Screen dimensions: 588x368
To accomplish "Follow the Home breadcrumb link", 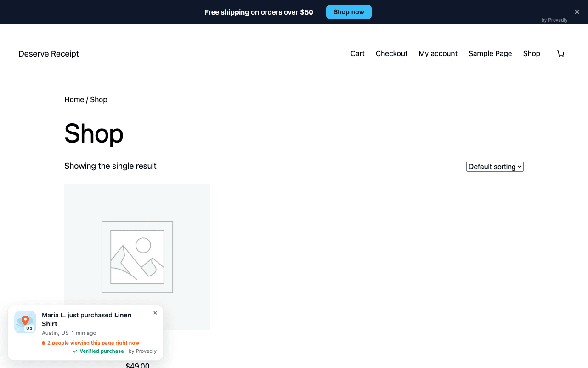I will coord(74,99).
